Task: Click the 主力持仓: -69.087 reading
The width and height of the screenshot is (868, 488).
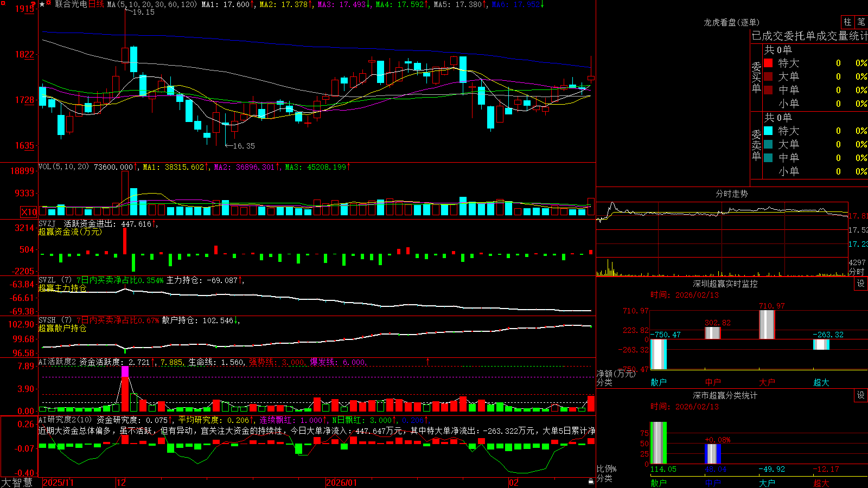Action: (202, 280)
